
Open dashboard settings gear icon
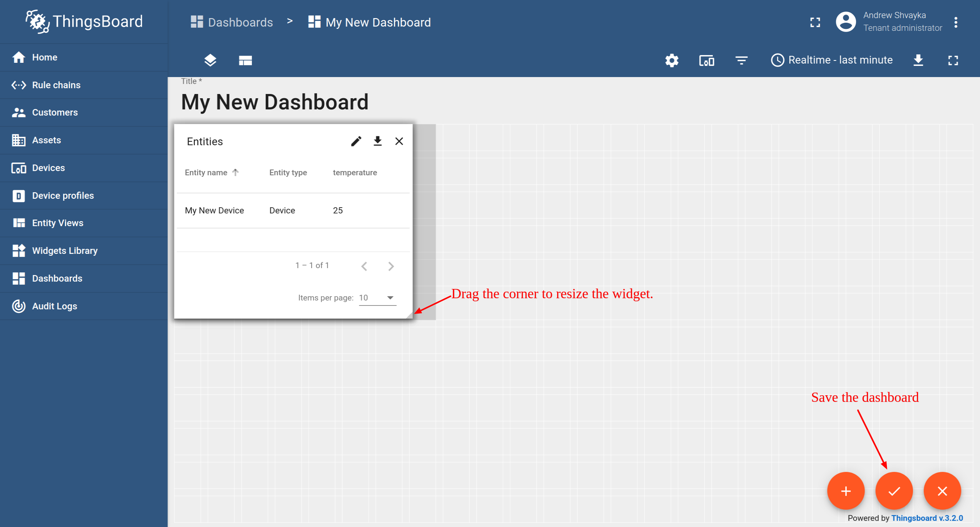click(672, 60)
